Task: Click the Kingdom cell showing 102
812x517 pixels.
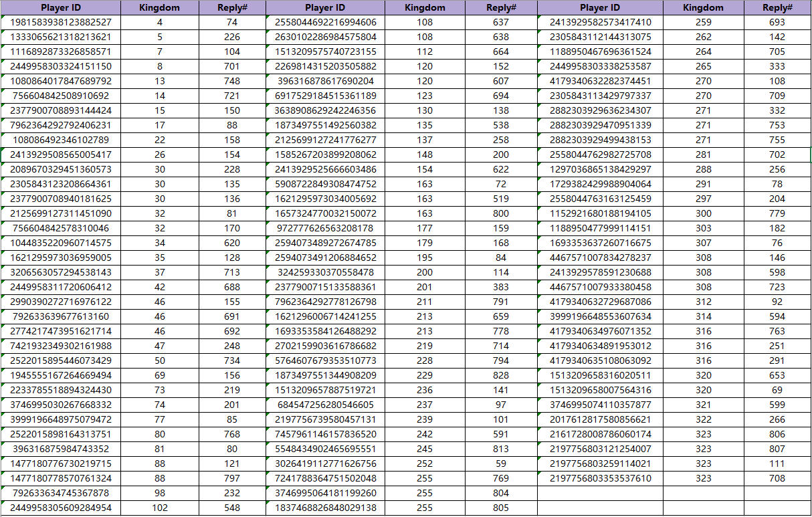Action: click(160, 508)
